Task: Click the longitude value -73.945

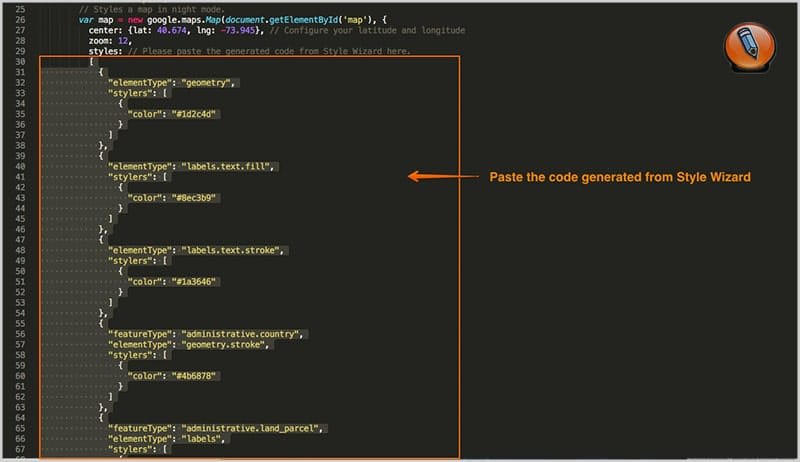Action: tap(237, 30)
